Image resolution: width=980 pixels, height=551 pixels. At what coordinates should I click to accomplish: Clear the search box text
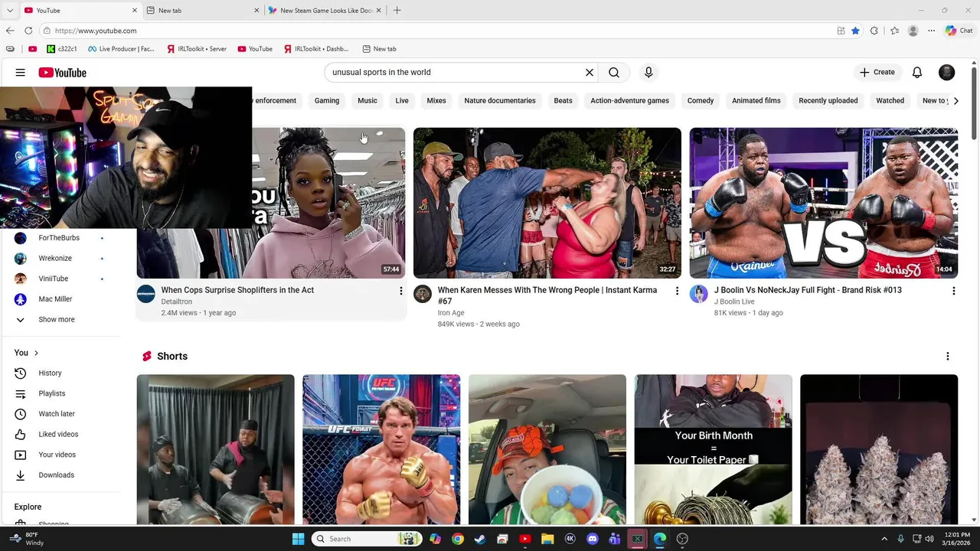click(x=590, y=73)
